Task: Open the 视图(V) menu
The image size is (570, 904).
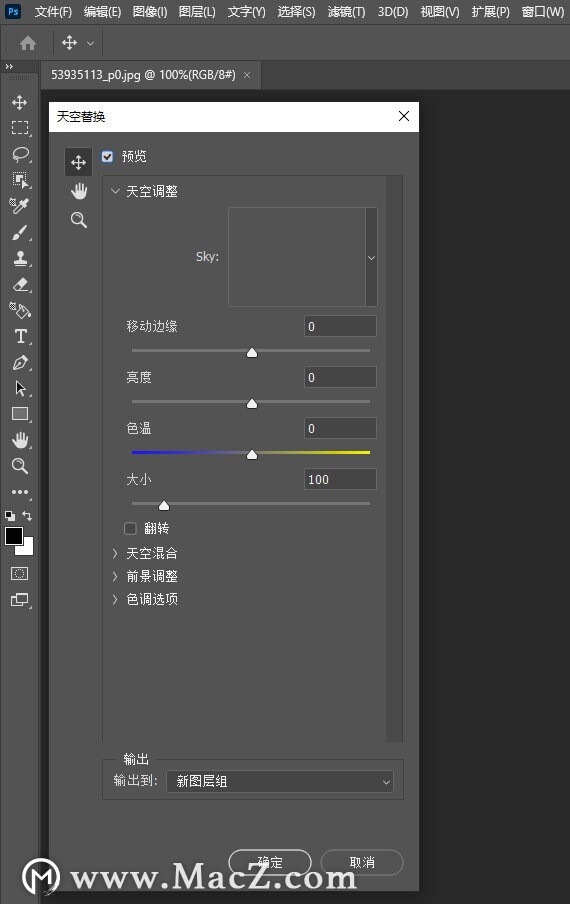Action: 440,12
